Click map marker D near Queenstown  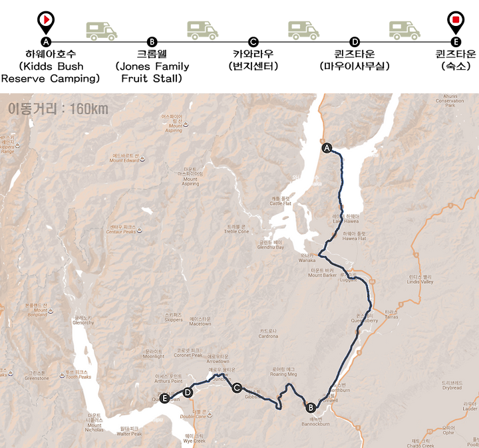click(x=188, y=392)
